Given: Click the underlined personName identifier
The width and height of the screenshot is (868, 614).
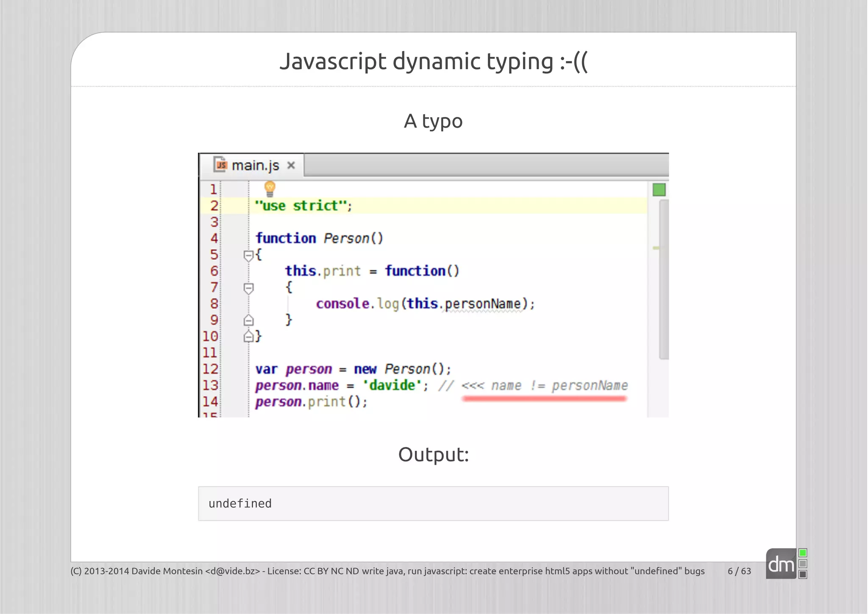Looking at the screenshot, I should [482, 304].
